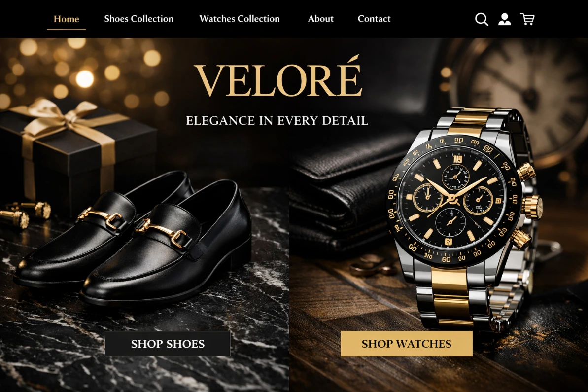Open Shoes Collection menu item
Viewport: 588px width, 392px height.
click(139, 19)
